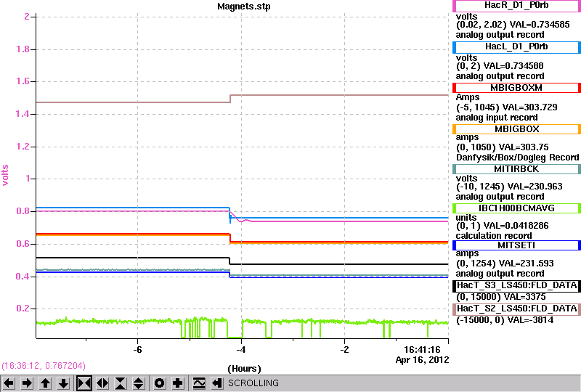The width and height of the screenshot is (581, 392).
Task: Click the vertical zoom-out icon
Action: point(139,383)
